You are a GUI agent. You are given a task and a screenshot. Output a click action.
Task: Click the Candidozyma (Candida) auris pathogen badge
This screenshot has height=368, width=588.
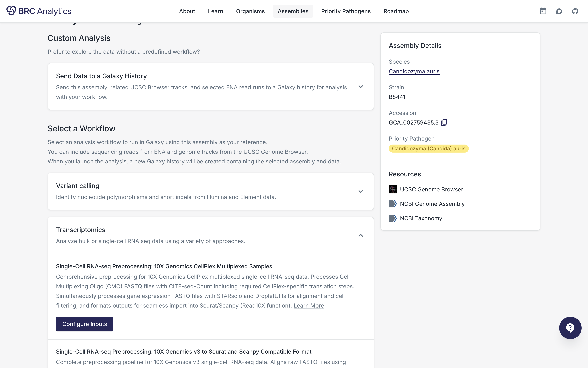click(x=429, y=149)
